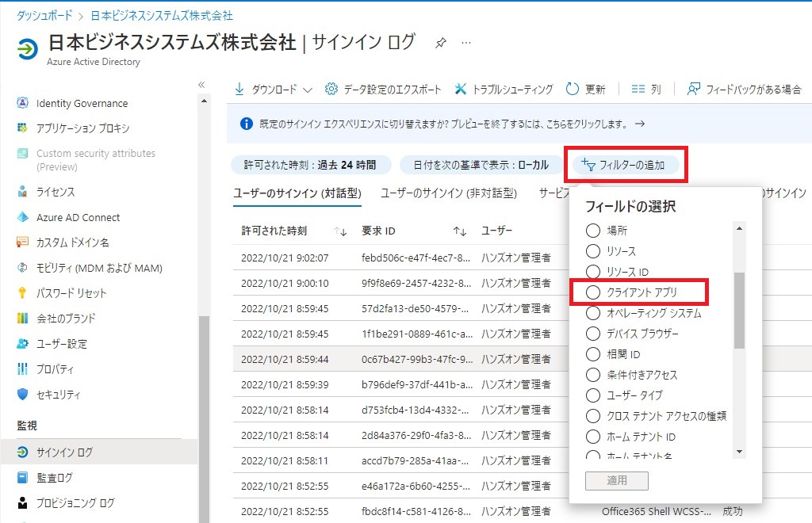This screenshot has height=523, width=812.
Task: Select the リソース ID radio button
Action: tap(593, 272)
